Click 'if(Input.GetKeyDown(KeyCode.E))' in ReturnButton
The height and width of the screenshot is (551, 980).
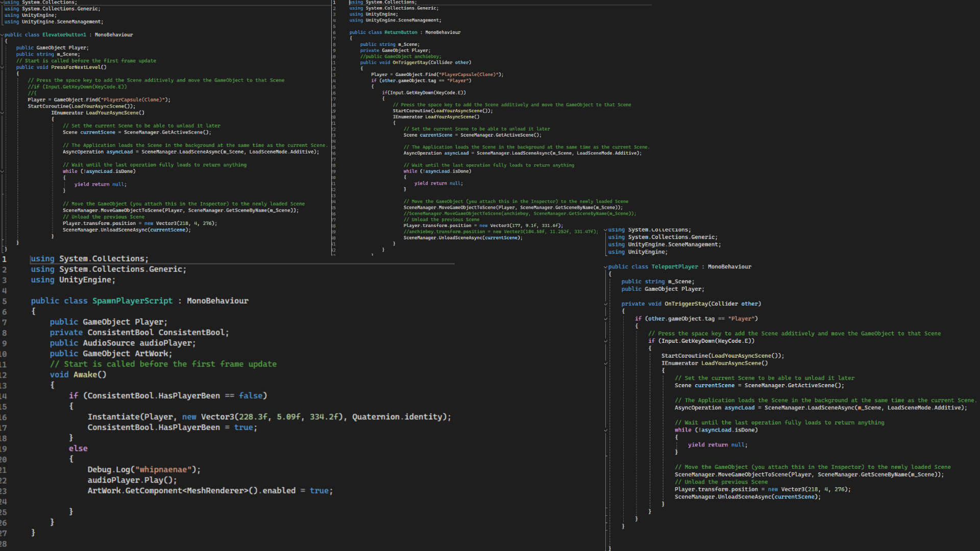pos(424,93)
